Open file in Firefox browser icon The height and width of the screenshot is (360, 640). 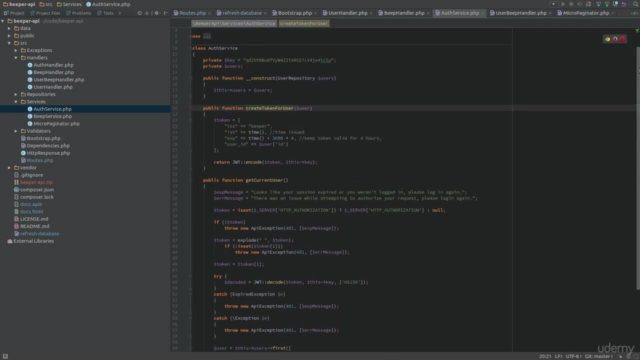pyautogui.click(x=615, y=39)
